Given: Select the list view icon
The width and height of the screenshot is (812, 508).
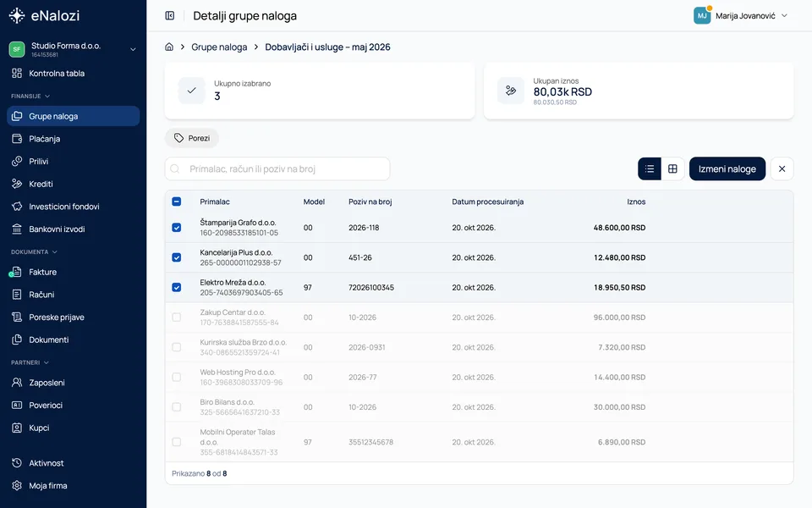Looking at the screenshot, I should coord(650,168).
